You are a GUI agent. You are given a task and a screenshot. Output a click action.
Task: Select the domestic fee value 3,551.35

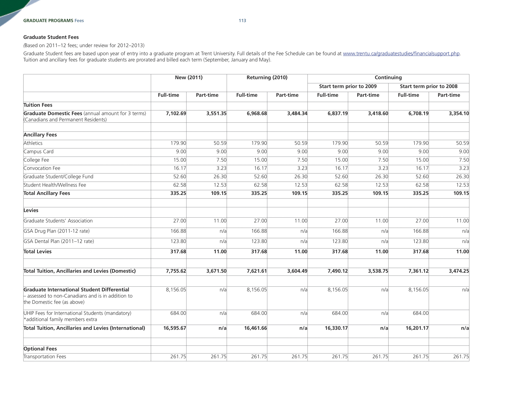click(216, 113)
